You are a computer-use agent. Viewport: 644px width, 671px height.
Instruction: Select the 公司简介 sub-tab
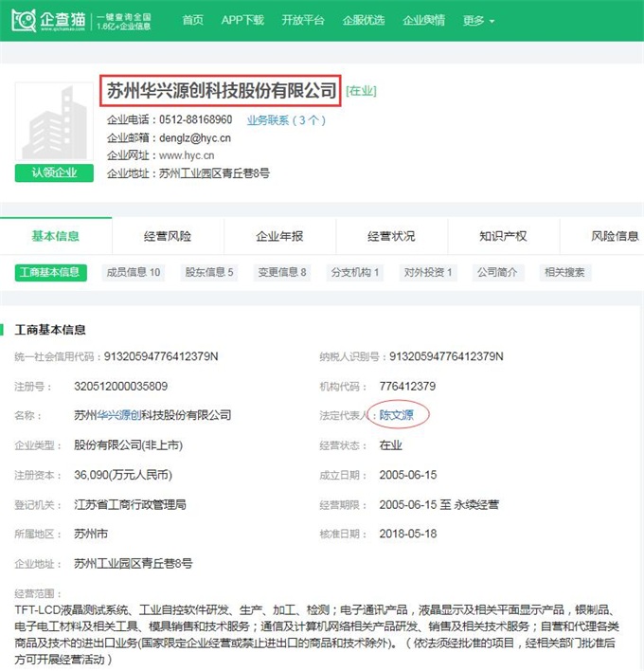[498, 273]
